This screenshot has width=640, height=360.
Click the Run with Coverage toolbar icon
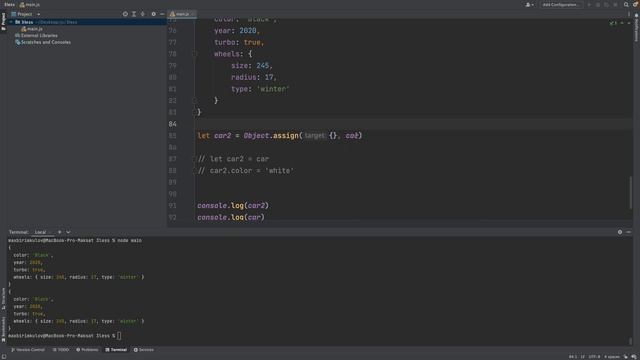coord(607,4)
